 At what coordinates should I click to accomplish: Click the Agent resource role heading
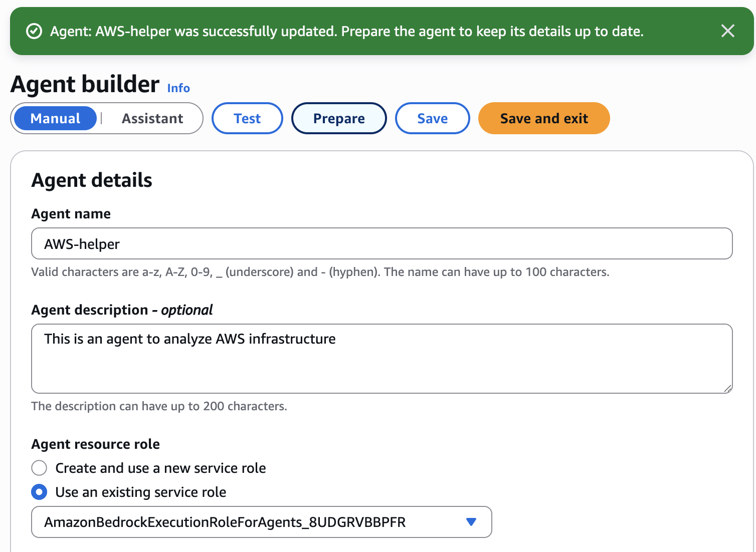coord(95,444)
